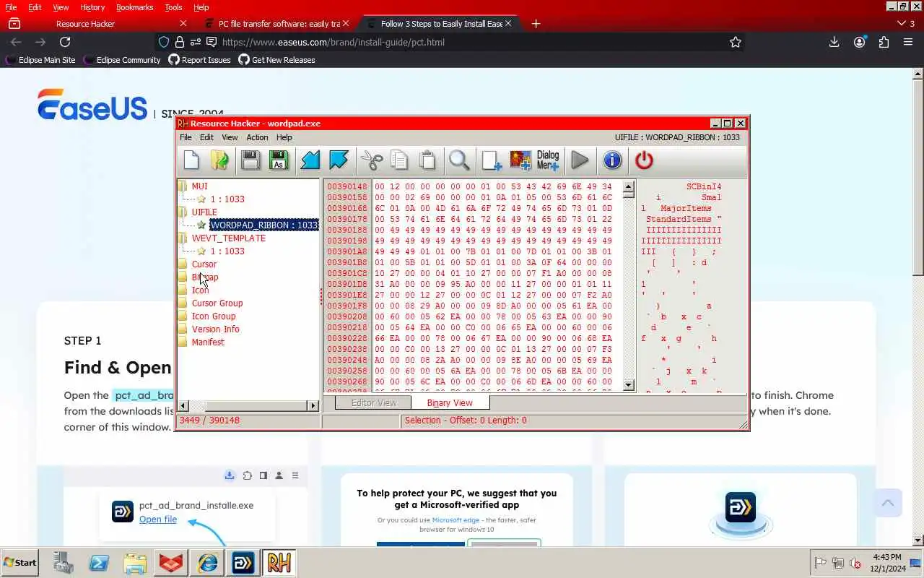Open Resource Hacker Edit menu

[206, 137]
